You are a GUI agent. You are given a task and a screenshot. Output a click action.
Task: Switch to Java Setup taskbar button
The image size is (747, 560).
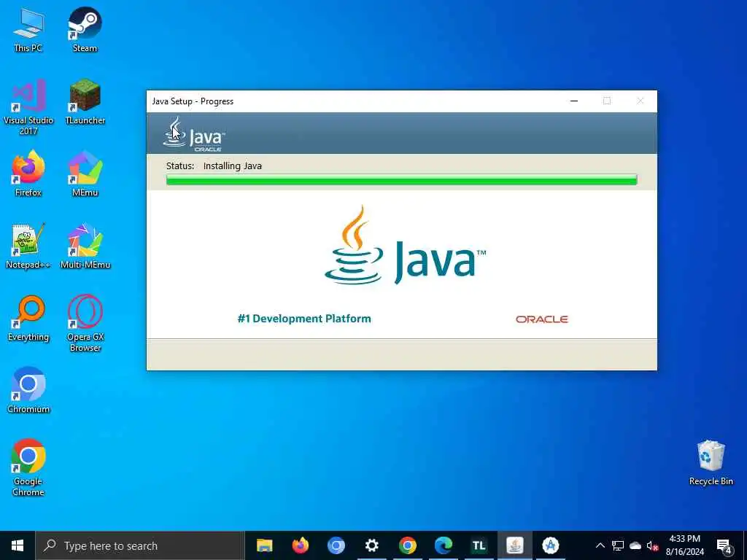[514, 545]
